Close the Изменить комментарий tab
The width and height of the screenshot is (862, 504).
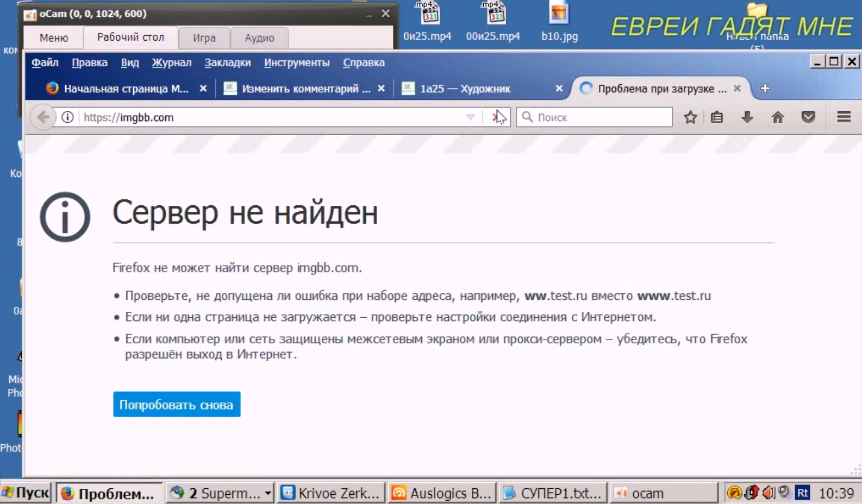pos(381,89)
